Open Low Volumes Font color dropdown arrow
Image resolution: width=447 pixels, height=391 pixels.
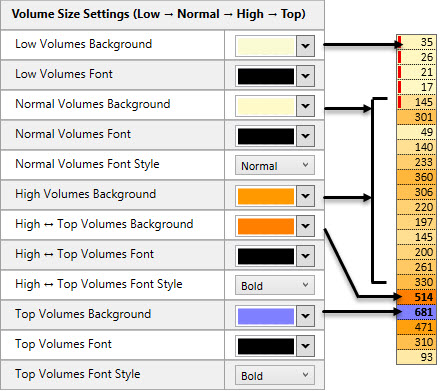305,76
